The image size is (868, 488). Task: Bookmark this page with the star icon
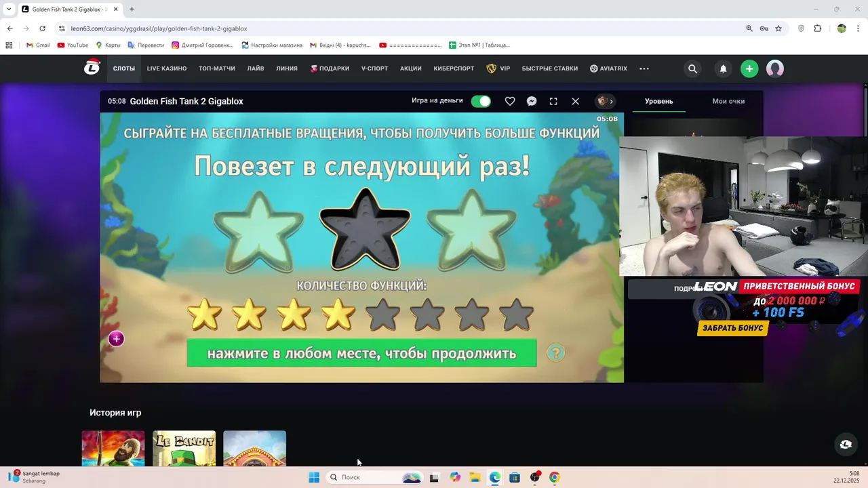tap(778, 28)
